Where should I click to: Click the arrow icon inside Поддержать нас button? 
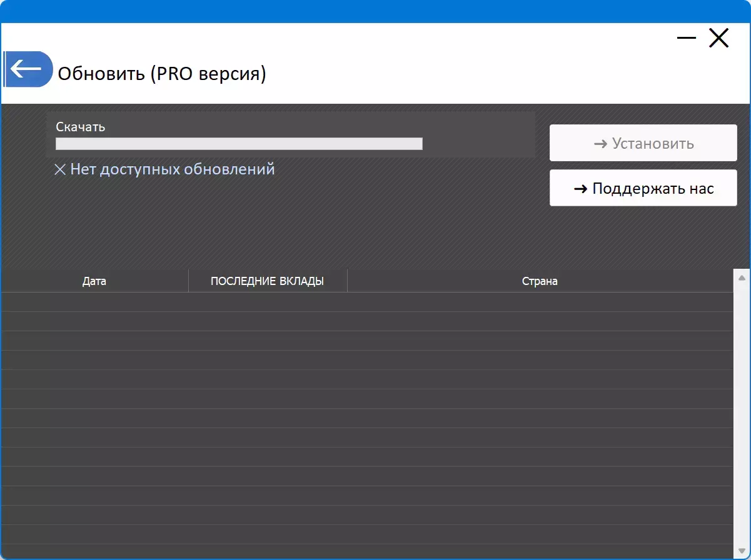580,188
